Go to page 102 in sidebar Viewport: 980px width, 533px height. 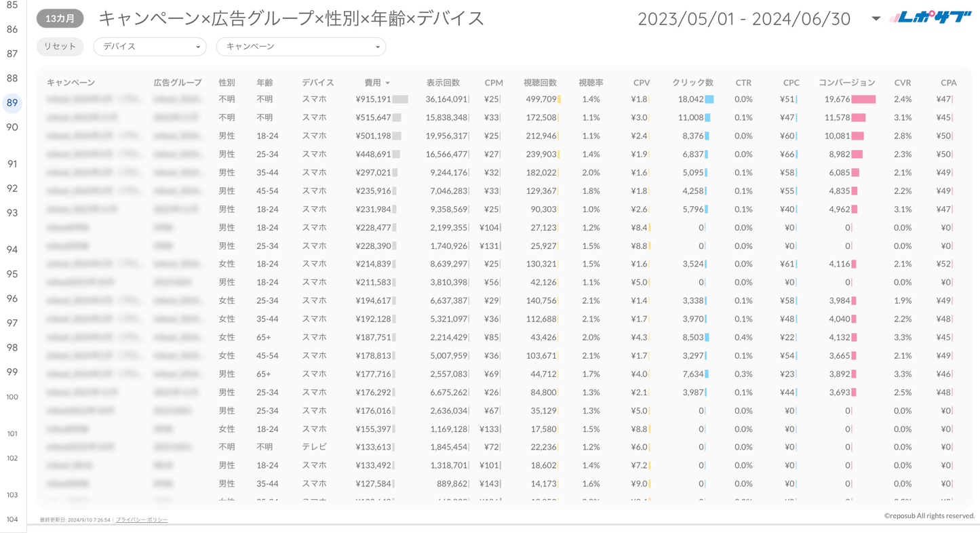pos(12,458)
